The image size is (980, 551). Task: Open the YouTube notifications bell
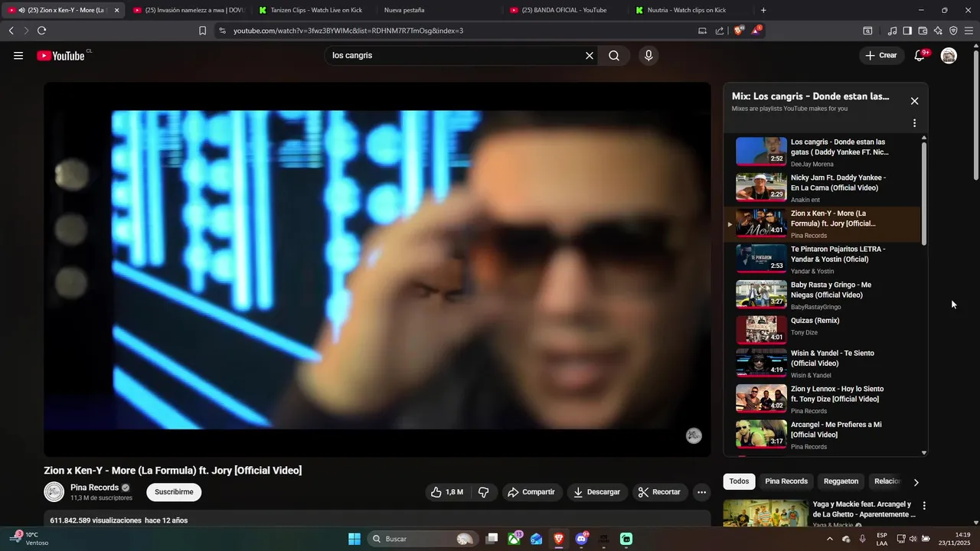pos(920,55)
